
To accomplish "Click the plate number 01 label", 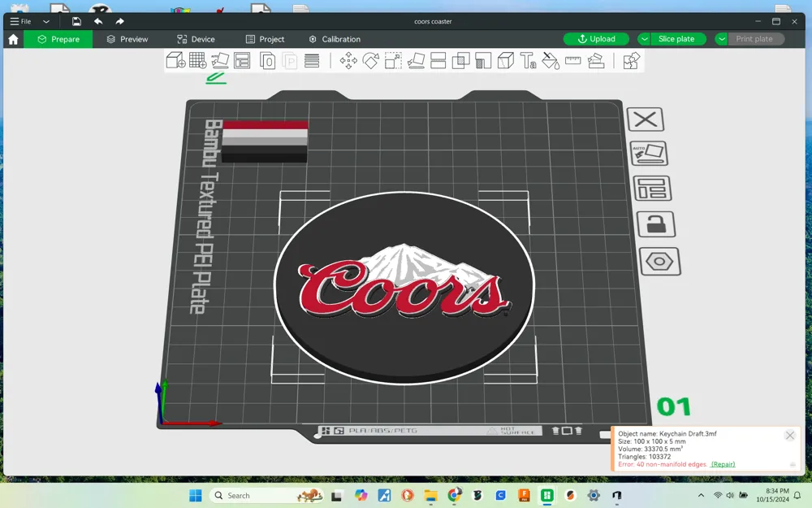I will pyautogui.click(x=674, y=407).
